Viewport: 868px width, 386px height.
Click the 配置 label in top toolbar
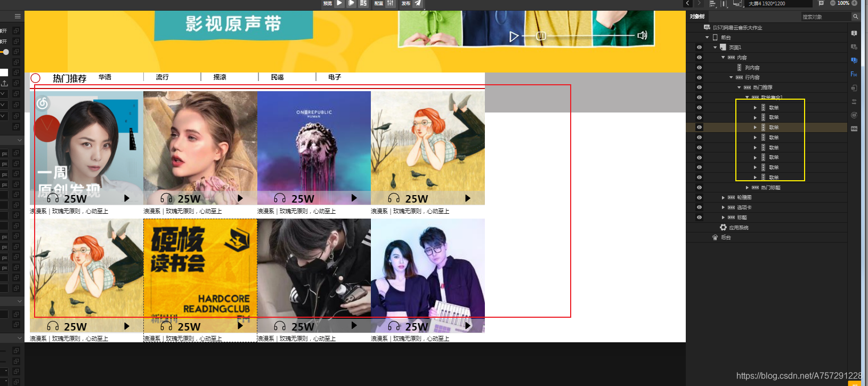pos(379,3)
